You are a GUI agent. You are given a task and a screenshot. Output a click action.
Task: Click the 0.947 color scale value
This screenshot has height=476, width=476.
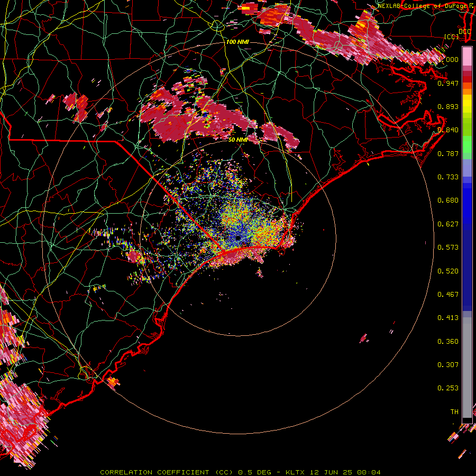448,83
